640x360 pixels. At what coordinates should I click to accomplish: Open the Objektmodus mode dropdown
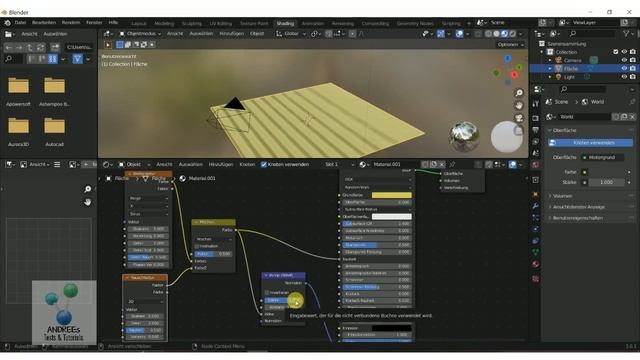click(x=140, y=34)
